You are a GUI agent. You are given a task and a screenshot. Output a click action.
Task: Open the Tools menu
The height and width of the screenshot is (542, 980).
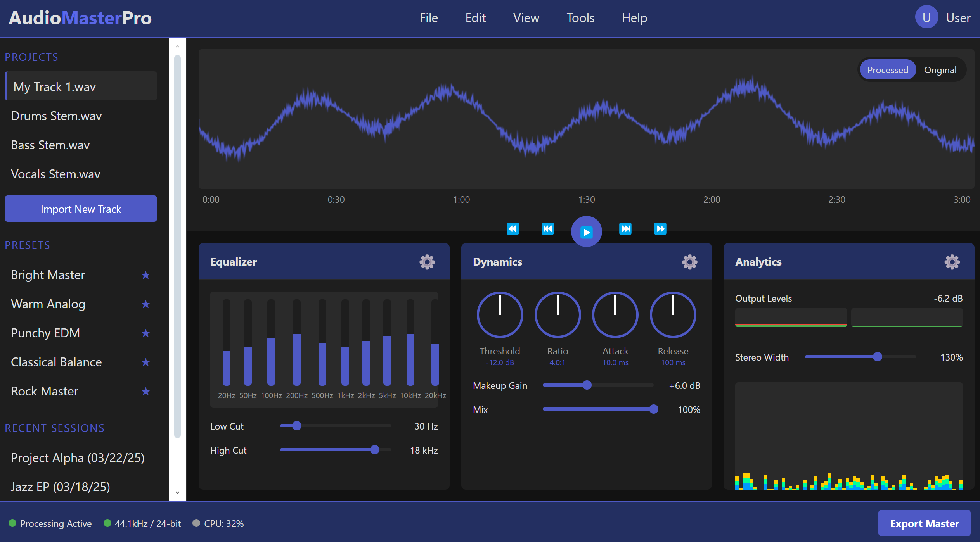pos(580,18)
